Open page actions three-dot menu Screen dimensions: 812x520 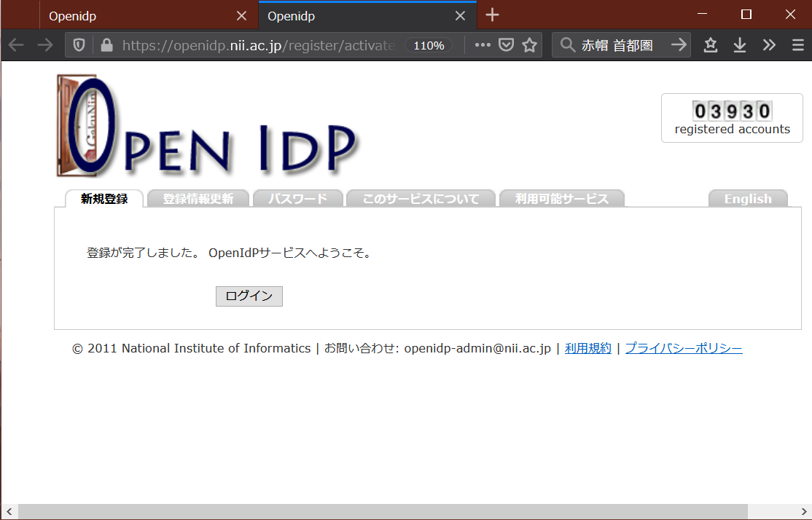tap(483, 46)
